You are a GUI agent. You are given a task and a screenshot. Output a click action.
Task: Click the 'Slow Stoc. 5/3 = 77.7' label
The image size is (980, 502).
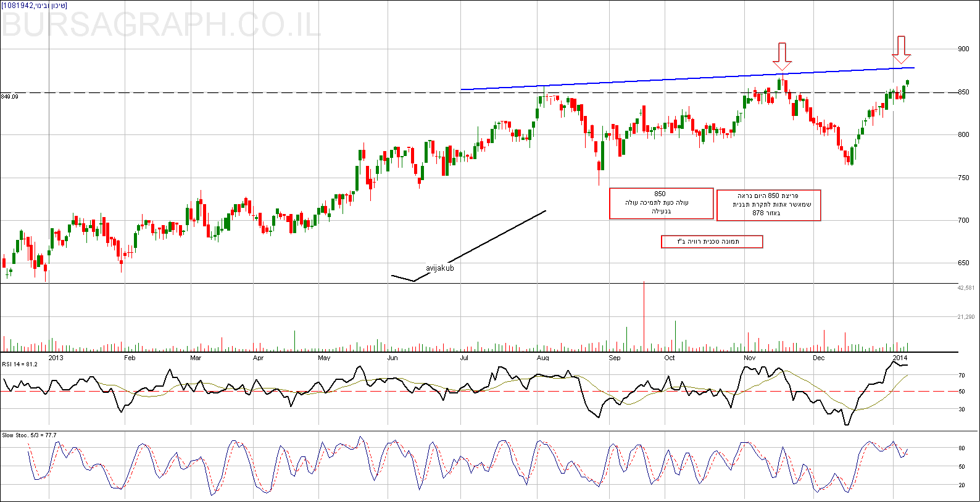point(29,435)
